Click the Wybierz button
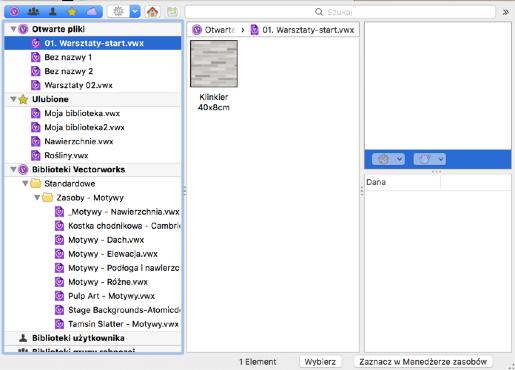515x370 pixels. [320, 362]
